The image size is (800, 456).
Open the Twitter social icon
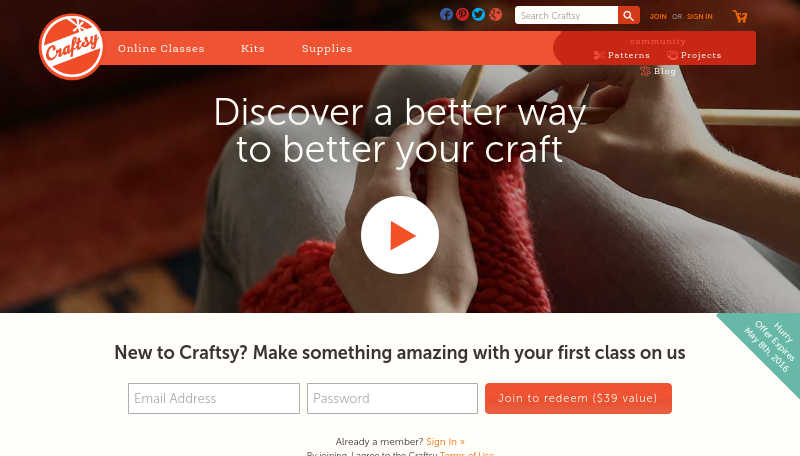pyautogui.click(x=478, y=14)
